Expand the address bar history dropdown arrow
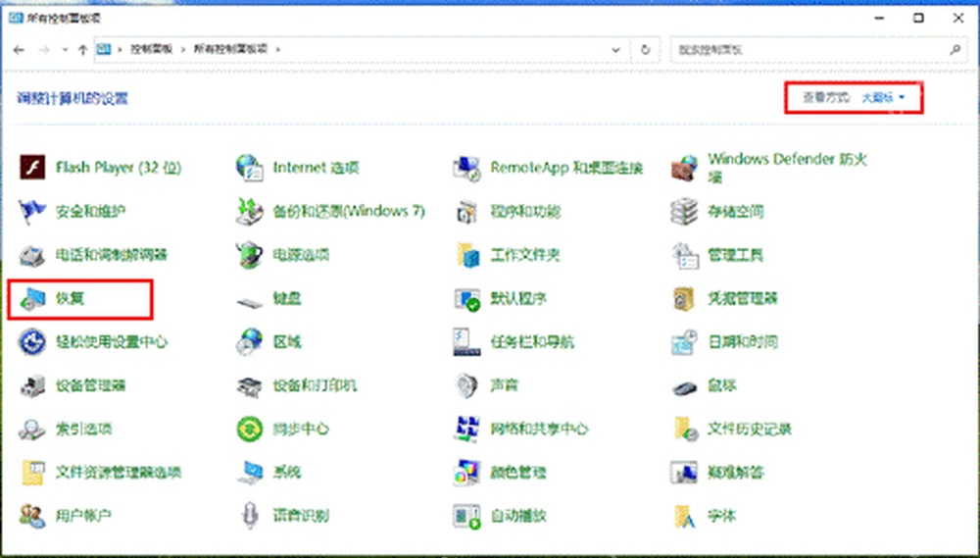Viewport: 980px width, 558px height. pos(615,49)
